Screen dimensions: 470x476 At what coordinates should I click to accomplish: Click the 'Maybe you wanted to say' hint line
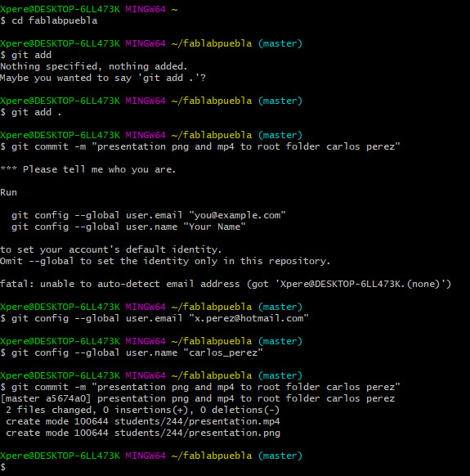[103, 78]
